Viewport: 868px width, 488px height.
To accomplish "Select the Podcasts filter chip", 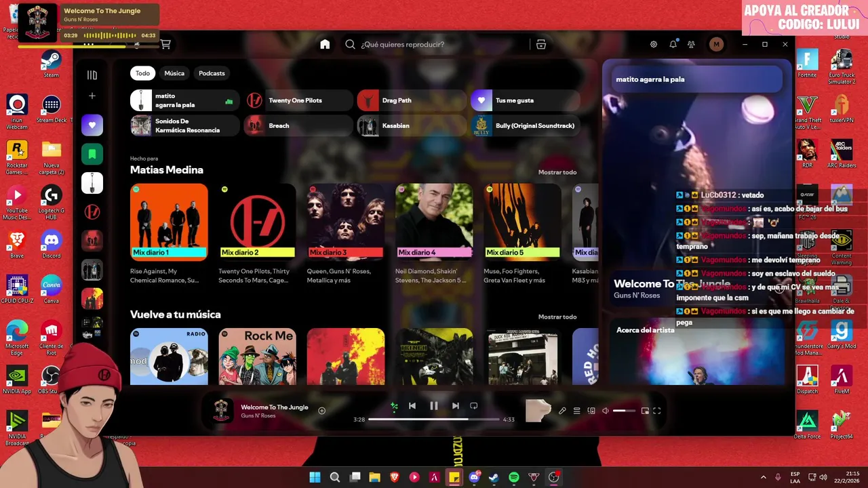I will 212,73.
